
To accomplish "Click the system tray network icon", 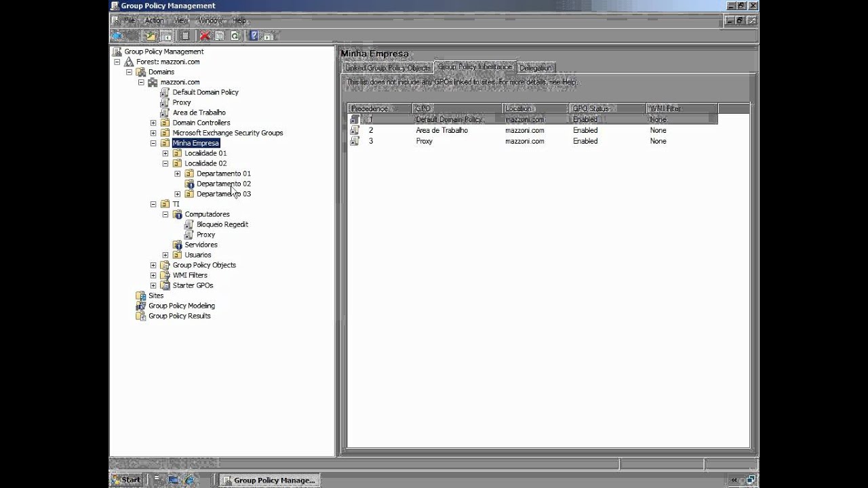I will 751,480.
